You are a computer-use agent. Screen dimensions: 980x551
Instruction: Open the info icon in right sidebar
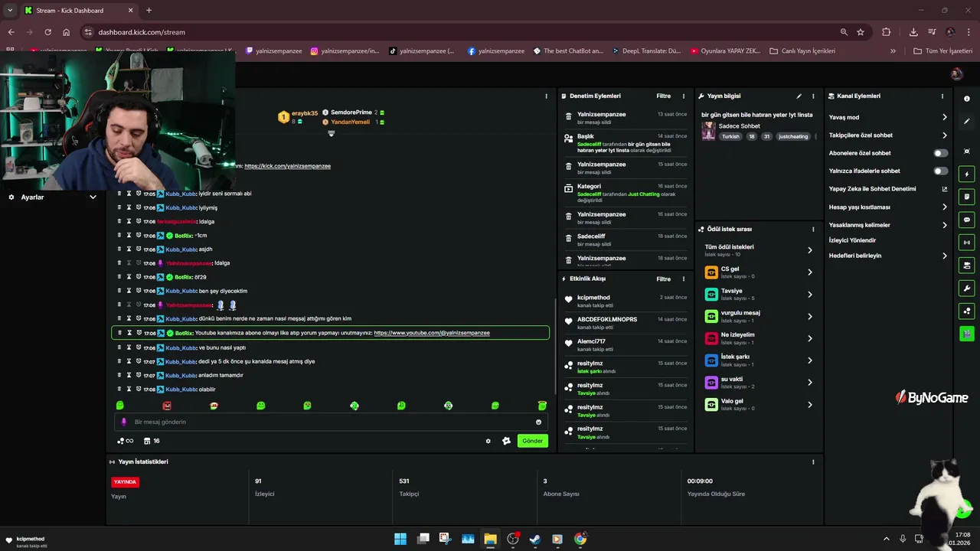pyautogui.click(x=966, y=99)
